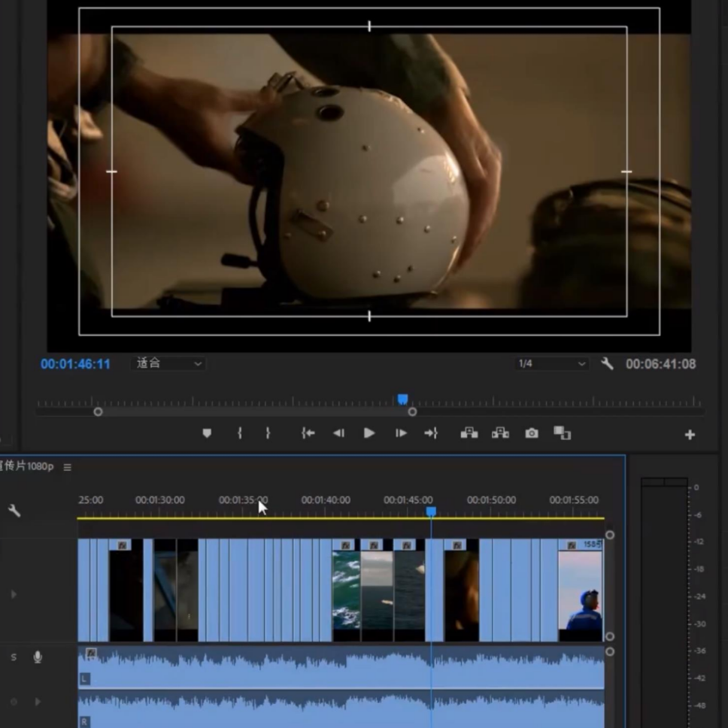Step forward one frame
728x728 pixels.
tap(401, 433)
